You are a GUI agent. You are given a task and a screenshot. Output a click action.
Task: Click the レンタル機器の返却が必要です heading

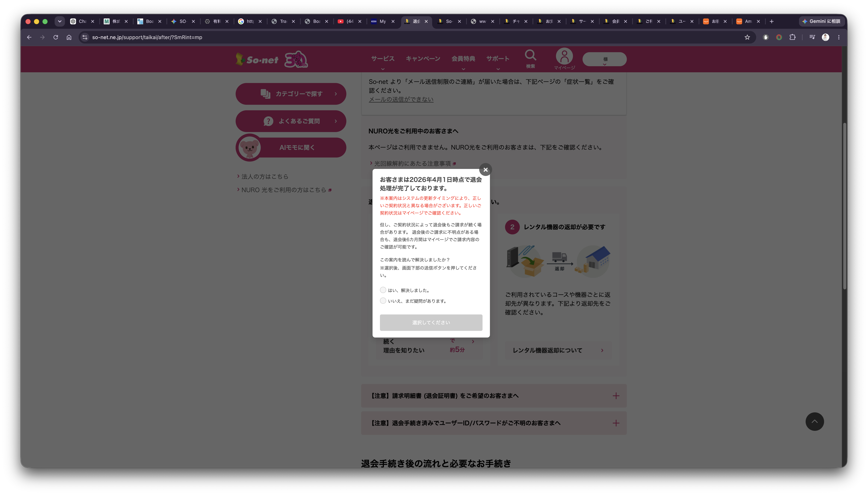point(564,227)
